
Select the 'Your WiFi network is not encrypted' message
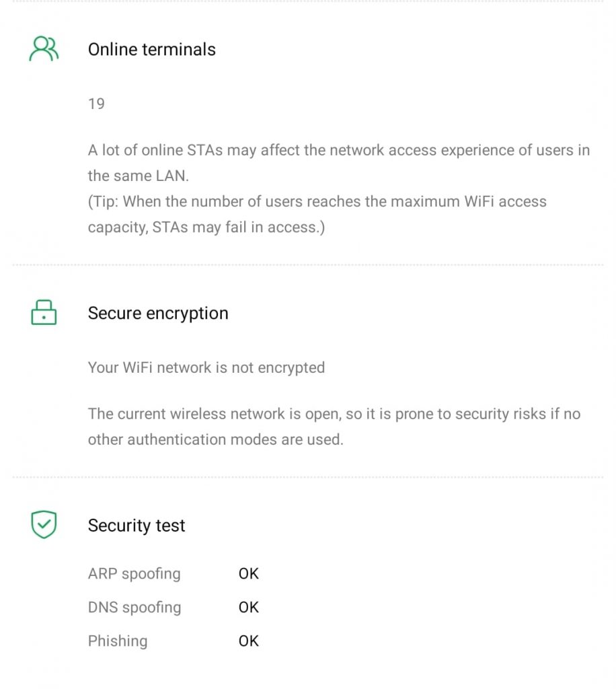206,367
